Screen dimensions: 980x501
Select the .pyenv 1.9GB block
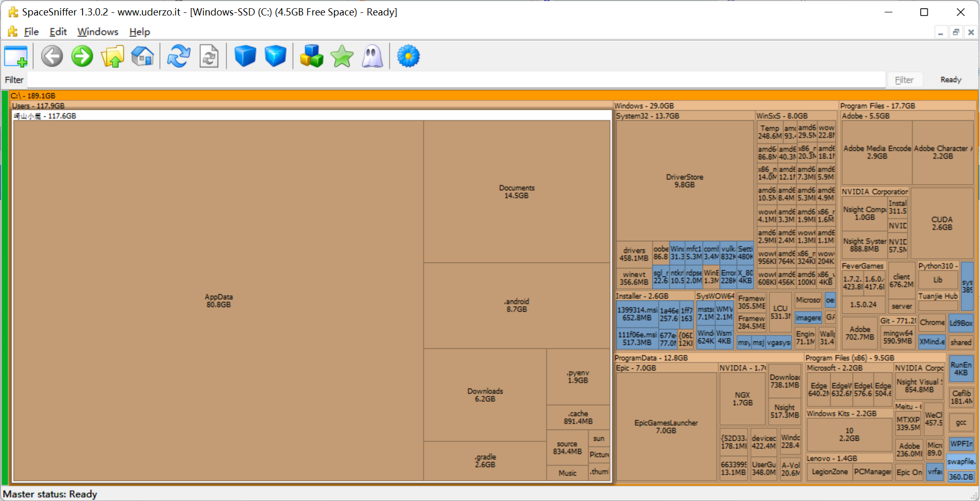click(578, 376)
